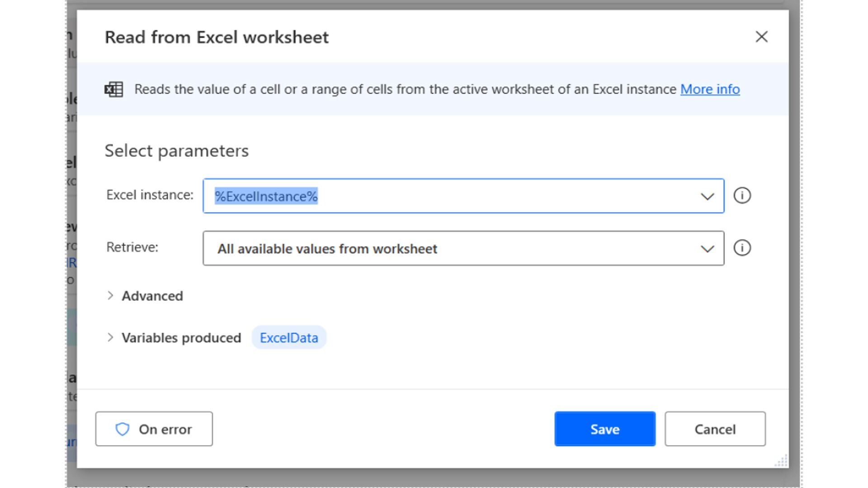
Task: Save the Excel read action
Action: pyautogui.click(x=604, y=429)
